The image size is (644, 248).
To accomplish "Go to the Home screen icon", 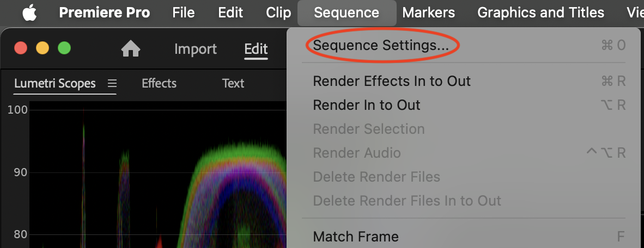I will [131, 49].
